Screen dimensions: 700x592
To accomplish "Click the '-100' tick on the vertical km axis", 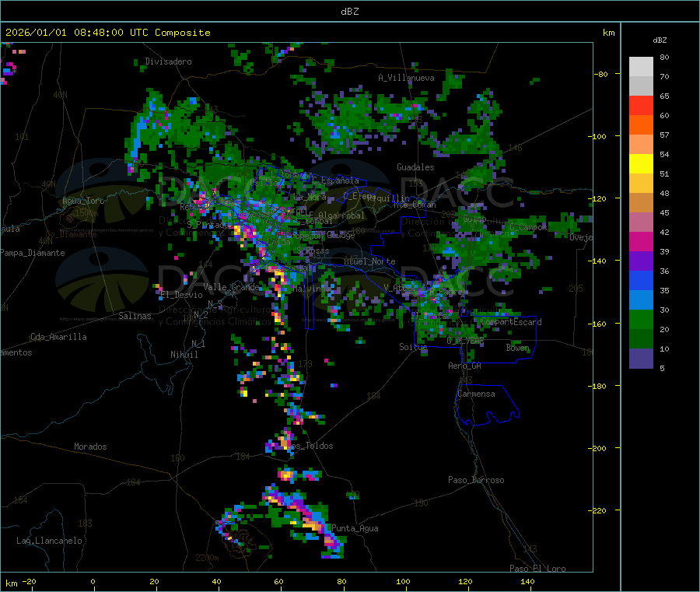I will [x=597, y=136].
